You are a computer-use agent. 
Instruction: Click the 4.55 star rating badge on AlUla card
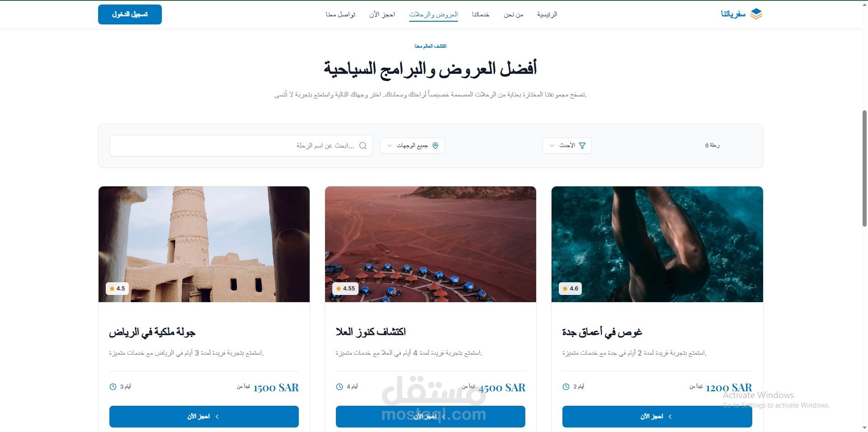pos(345,289)
